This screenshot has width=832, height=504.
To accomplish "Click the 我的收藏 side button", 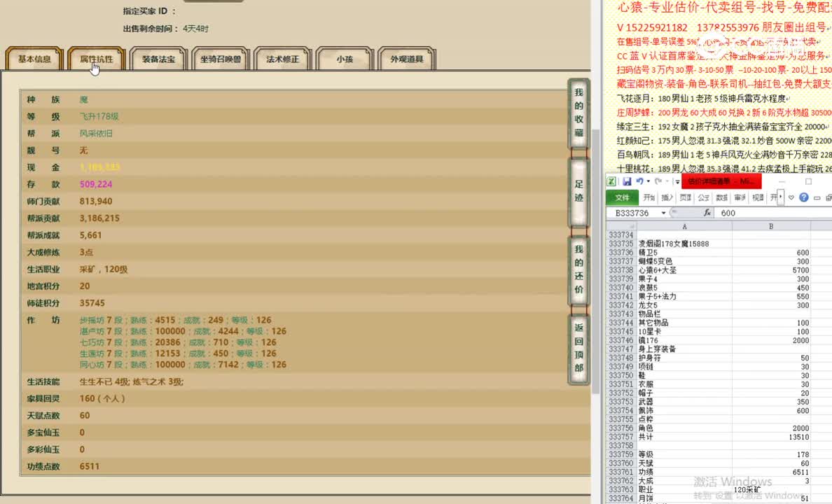I will [578, 112].
